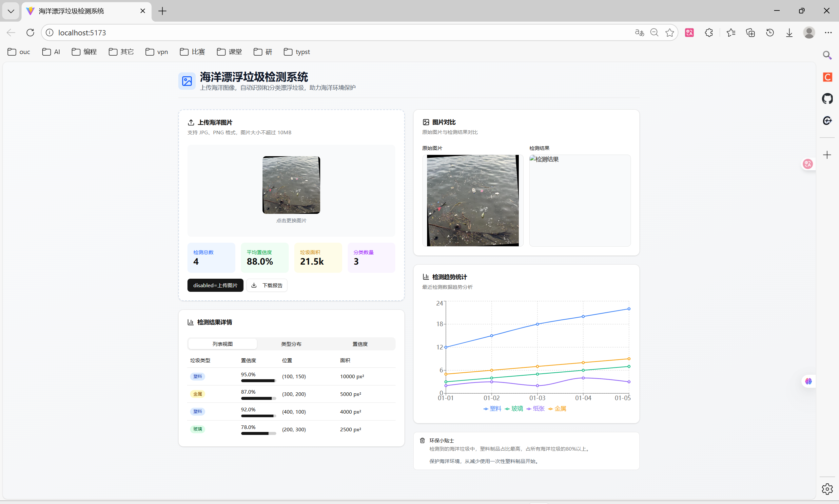
Task: Click the disabled=上传图片 button
Action: click(215, 285)
